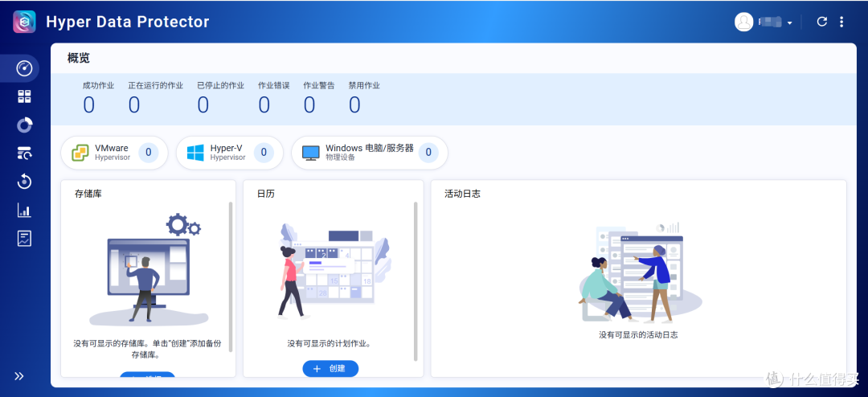Image resolution: width=868 pixels, height=397 pixels.
Task: Click the 日历 panel title
Action: (x=266, y=194)
